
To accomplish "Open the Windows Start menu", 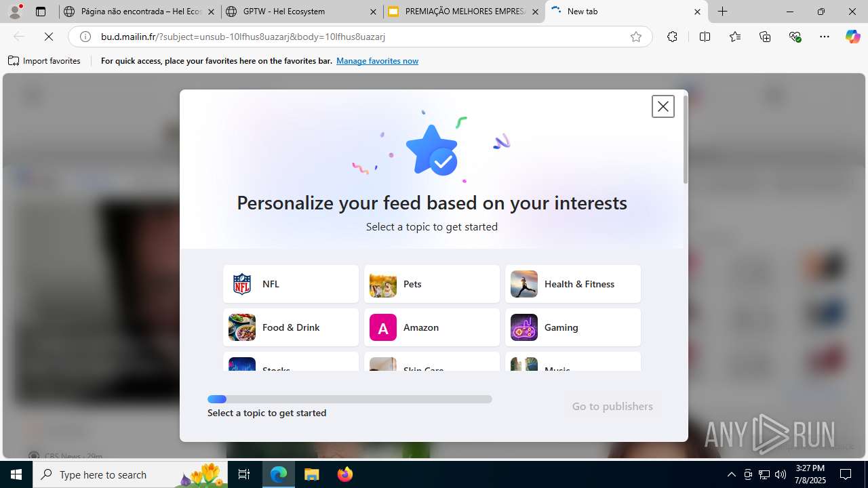I will pos(16,474).
